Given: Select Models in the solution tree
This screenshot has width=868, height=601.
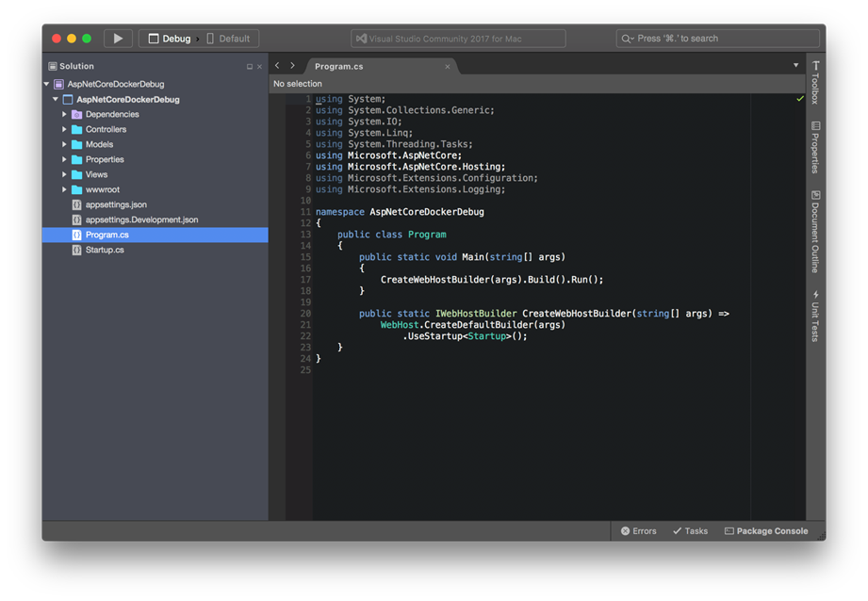Looking at the screenshot, I should click(100, 144).
